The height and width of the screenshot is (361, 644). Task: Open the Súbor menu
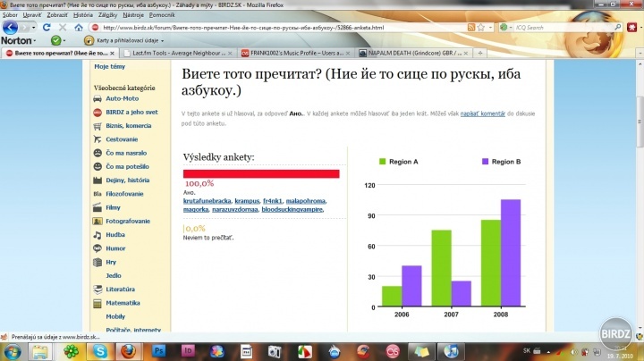[10, 15]
